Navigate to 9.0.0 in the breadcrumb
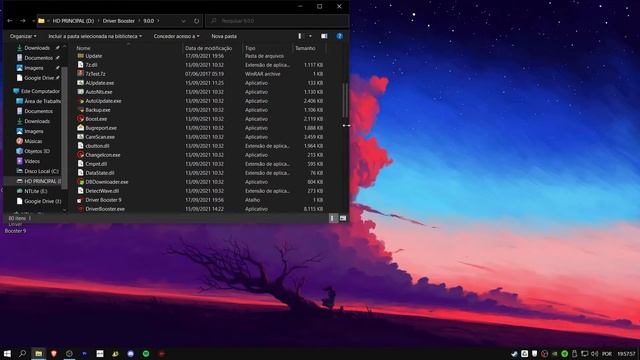 coord(149,21)
